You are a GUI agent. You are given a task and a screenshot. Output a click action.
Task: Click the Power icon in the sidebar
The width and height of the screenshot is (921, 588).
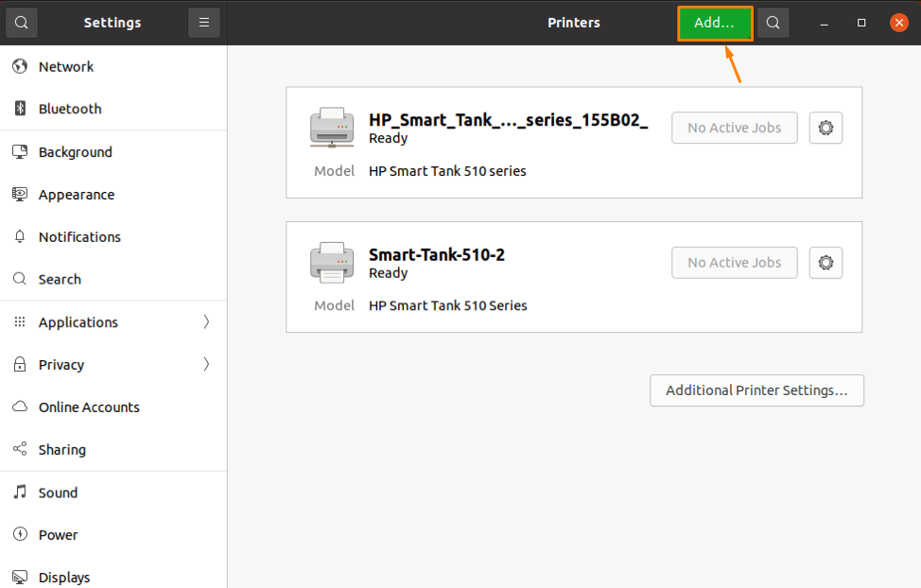(19, 534)
